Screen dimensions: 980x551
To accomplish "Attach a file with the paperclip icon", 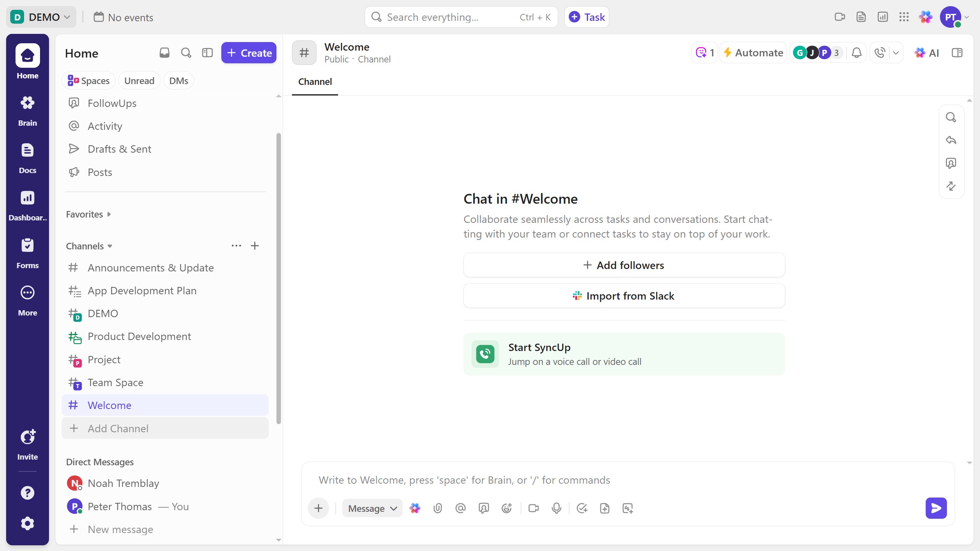I will [x=438, y=508].
